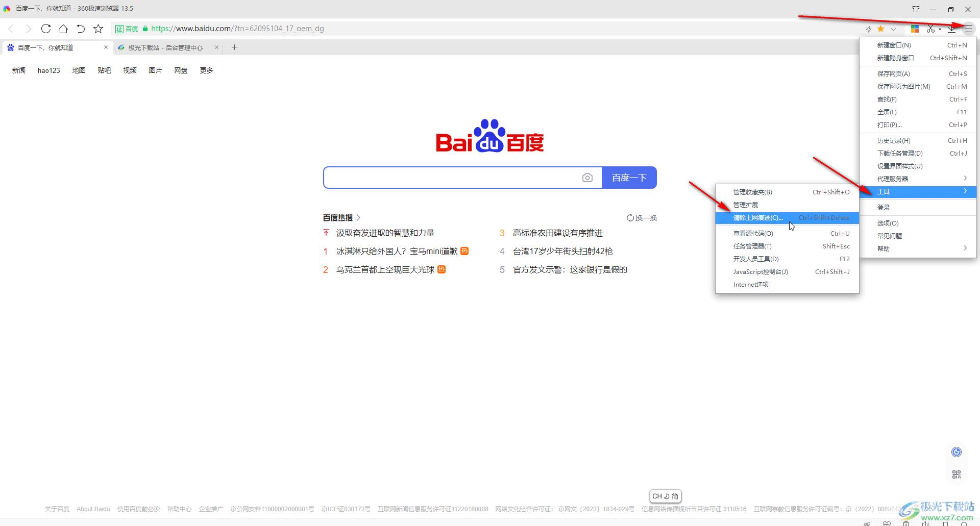This screenshot has width=980, height=526.
Task: Expand the address bar dropdown chevron
Action: click(893, 29)
